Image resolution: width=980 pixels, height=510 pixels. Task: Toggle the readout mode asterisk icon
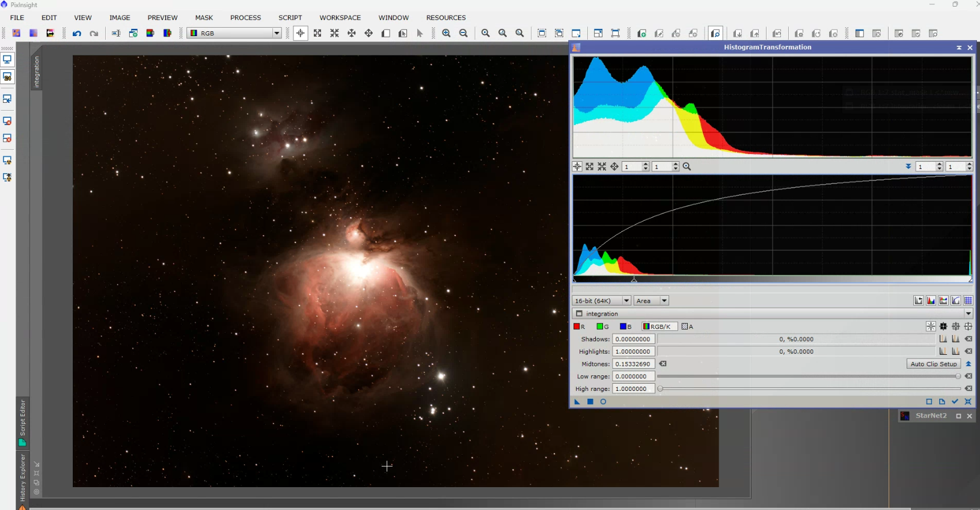click(931, 327)
